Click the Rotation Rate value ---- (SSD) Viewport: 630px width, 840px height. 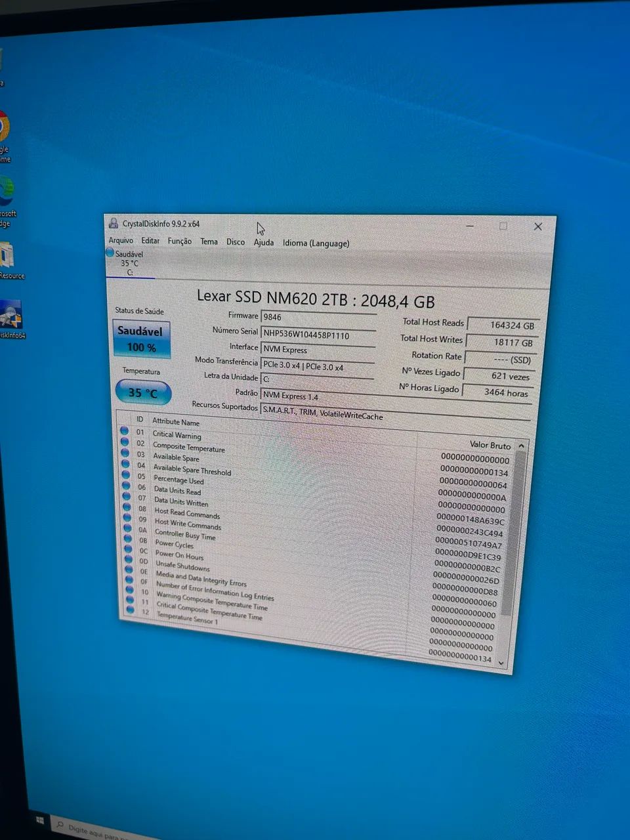tap(500, 359)
